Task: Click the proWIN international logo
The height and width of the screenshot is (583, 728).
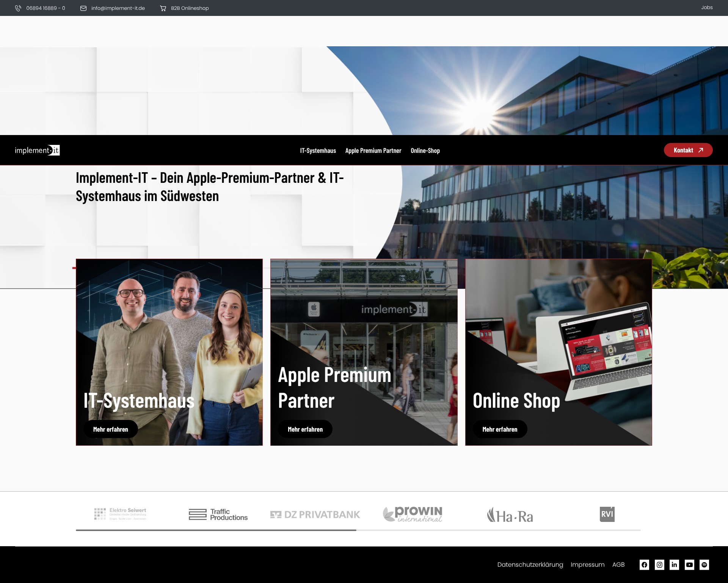Action: tap(413, 514)
